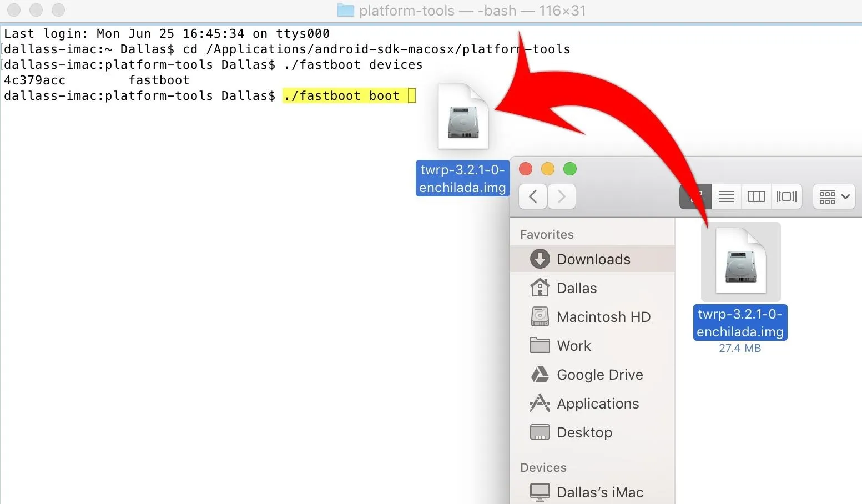Click the Last login line in Terminal
This screenshot has width=862, height=504.
(x=167, y=33)
